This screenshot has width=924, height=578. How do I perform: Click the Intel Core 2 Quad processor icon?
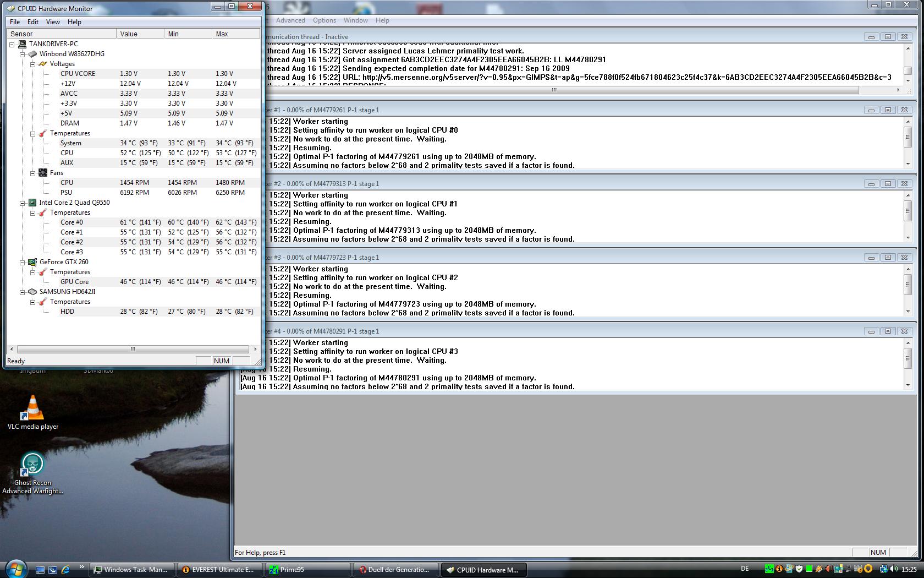32,203
